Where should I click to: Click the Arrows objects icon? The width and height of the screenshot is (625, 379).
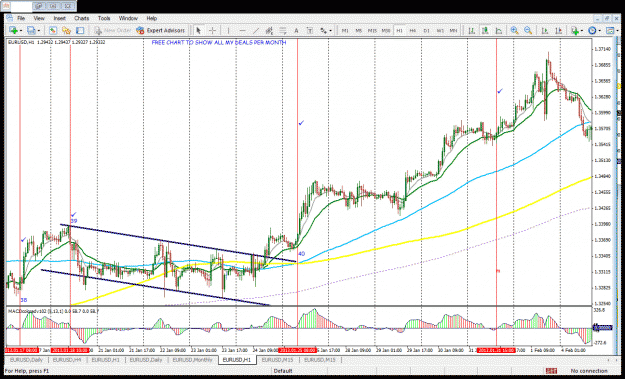323,31
